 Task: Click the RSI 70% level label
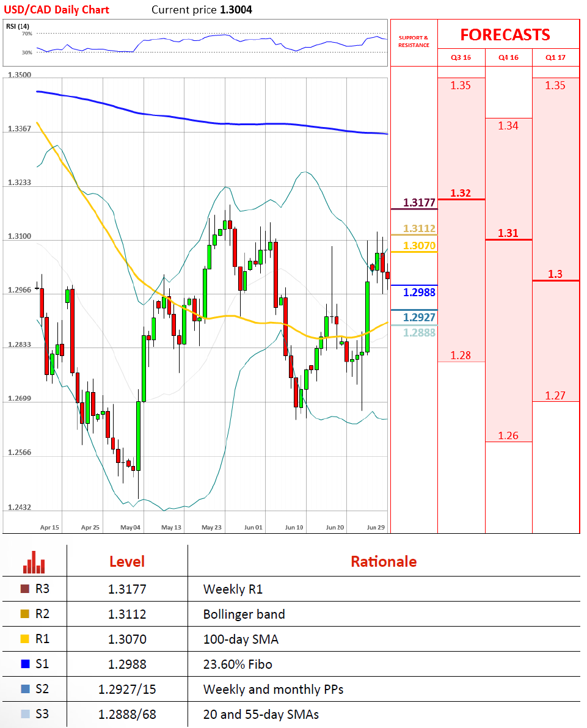27,34
